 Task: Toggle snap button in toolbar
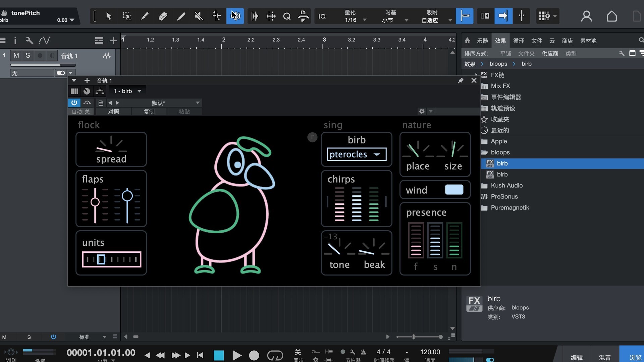465,16
